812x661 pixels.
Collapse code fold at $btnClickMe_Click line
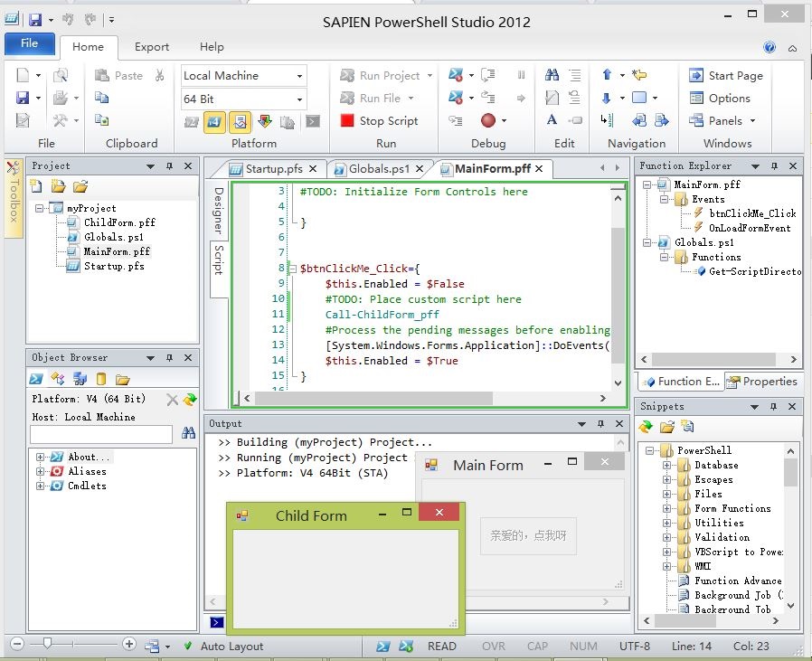coord(293,269)
